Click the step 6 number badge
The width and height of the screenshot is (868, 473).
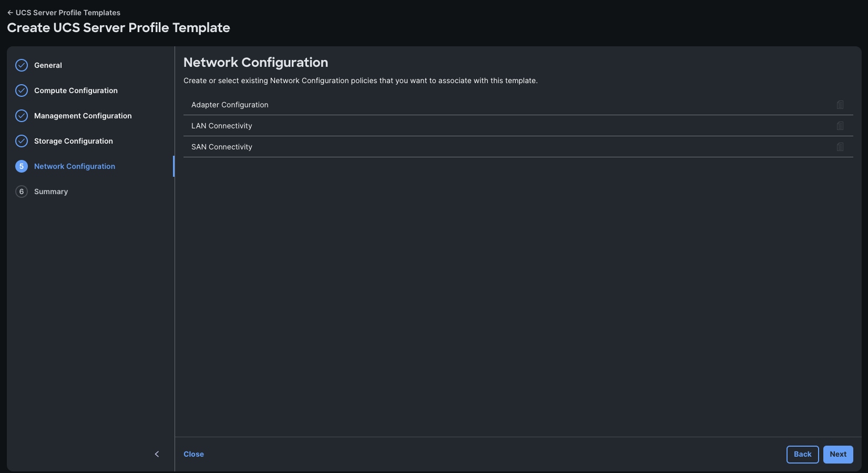pyautogui.click(x=22, y=192)
